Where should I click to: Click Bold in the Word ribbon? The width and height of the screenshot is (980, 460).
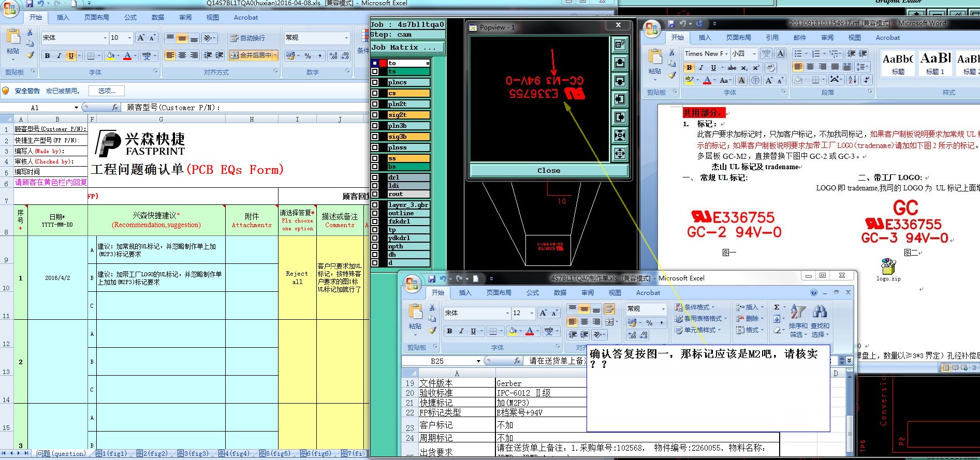point(689,68)
